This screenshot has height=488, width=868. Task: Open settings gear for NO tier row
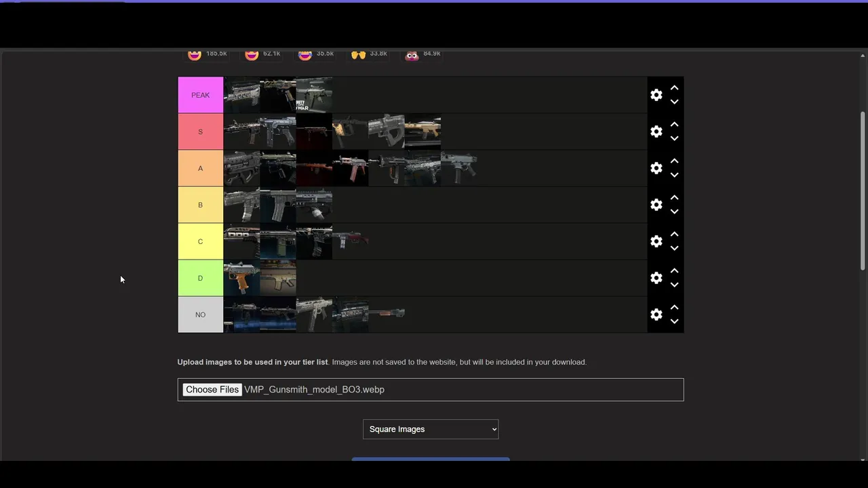[656, 314]
